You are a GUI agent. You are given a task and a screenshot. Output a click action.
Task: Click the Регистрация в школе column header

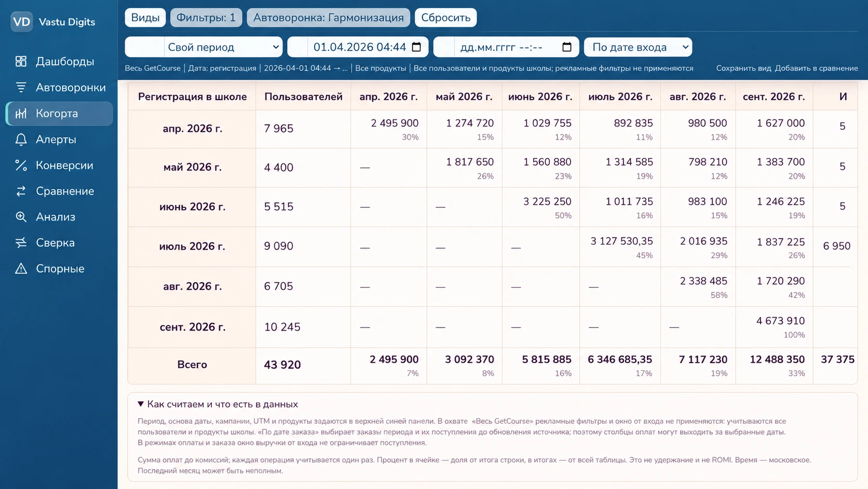click(192, 97)
